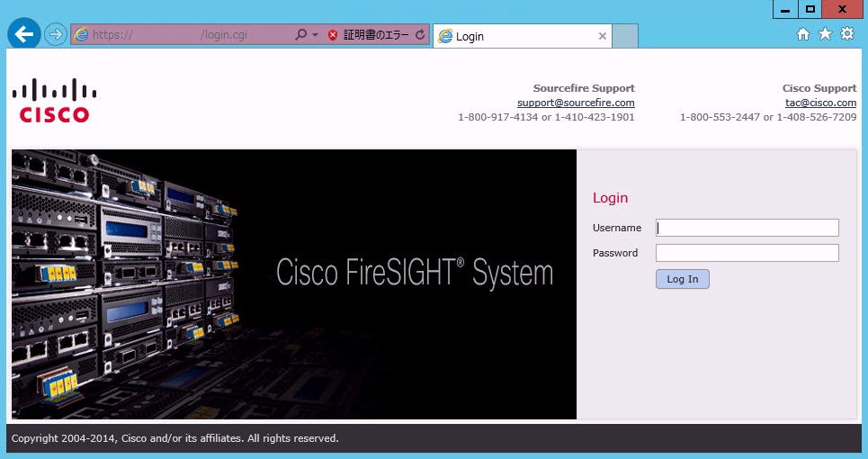Close the Login tab
The height and width of the screenshot is (459, 868).
(603, 37)
